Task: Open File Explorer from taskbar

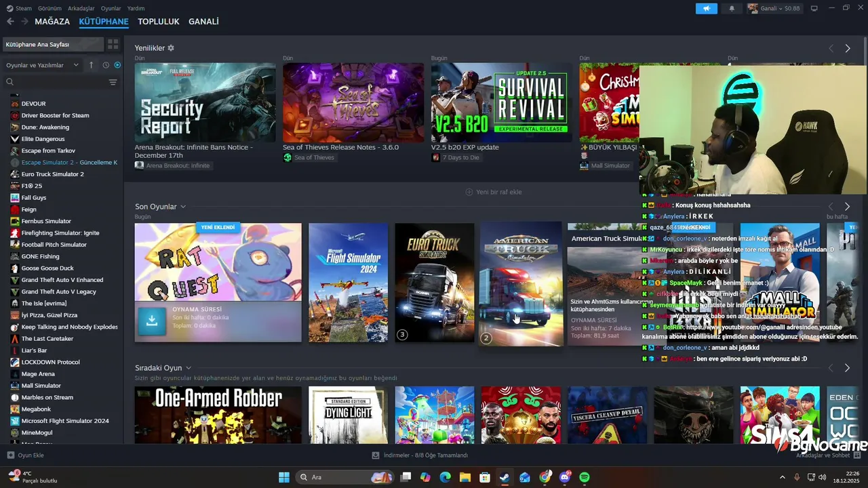Action: click(x=465, y=477)
